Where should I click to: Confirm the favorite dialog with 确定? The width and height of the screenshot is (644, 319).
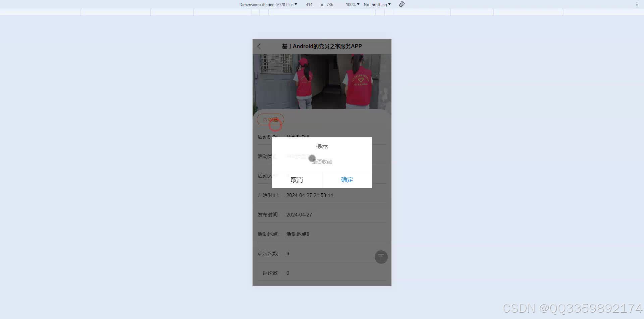347,180
